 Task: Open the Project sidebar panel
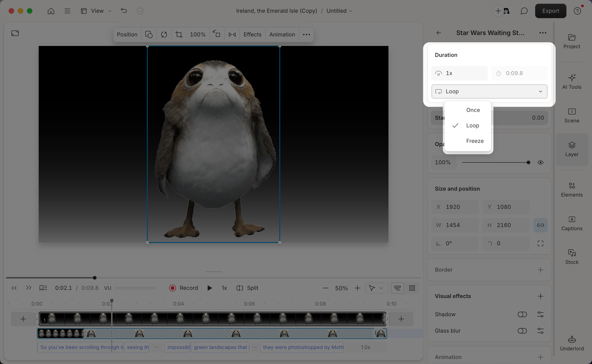[572, 41]
